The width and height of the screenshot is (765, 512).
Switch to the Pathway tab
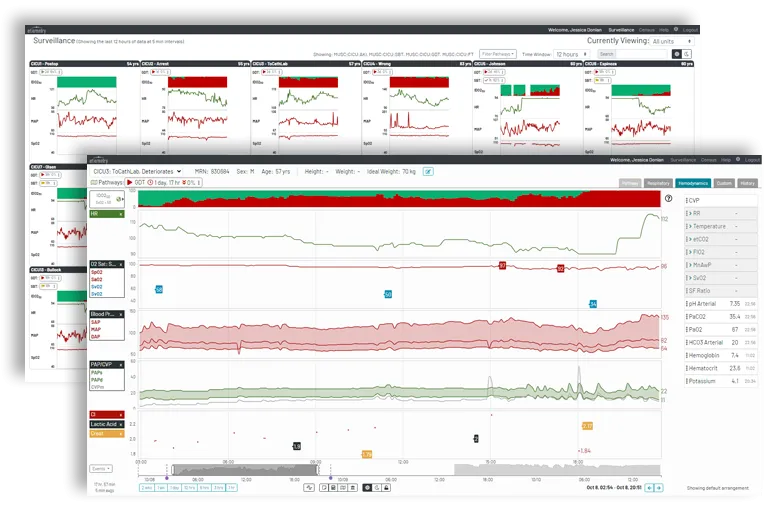tap(630, 183)
